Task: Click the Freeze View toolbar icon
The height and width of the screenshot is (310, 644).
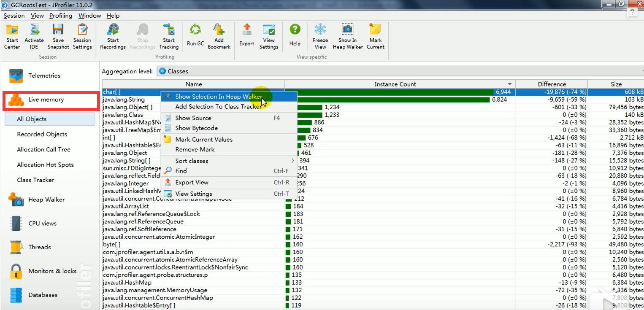Action: [x=320, y=36]
